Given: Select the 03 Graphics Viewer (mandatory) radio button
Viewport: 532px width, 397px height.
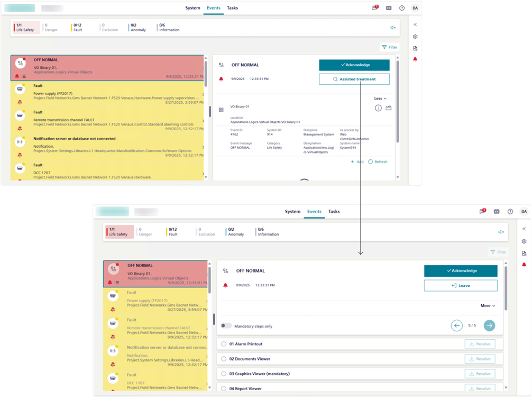Looking at the screenshot, I should [224, 374].
